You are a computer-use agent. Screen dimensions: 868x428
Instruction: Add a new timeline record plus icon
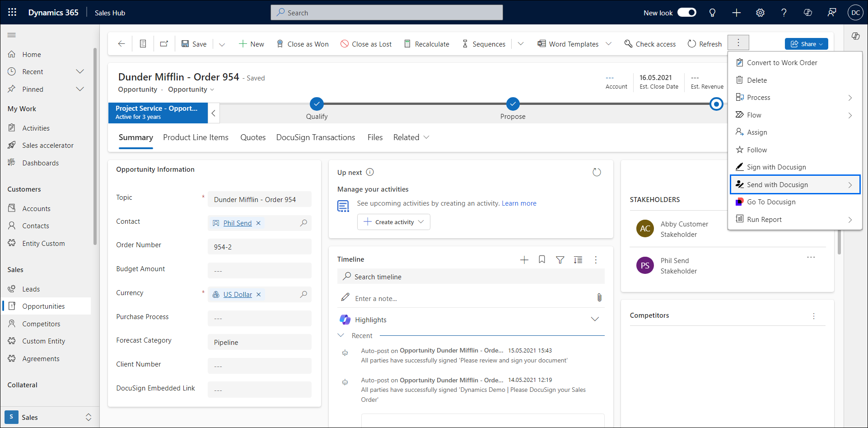coord(524,260)
